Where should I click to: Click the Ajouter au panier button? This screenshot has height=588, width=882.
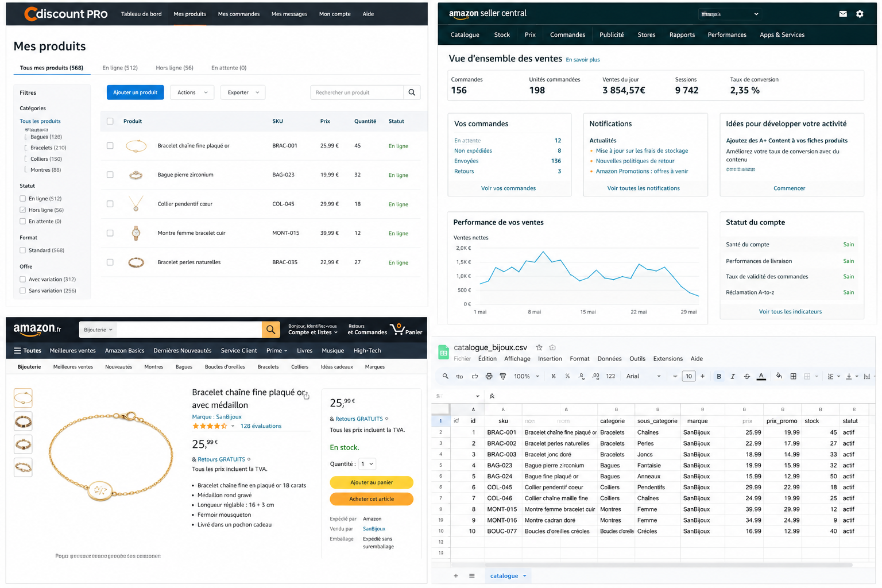click(x=372, y=482)
